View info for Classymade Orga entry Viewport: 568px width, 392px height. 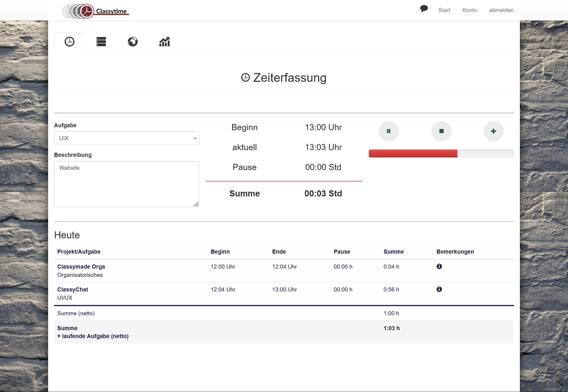[439, 266]
